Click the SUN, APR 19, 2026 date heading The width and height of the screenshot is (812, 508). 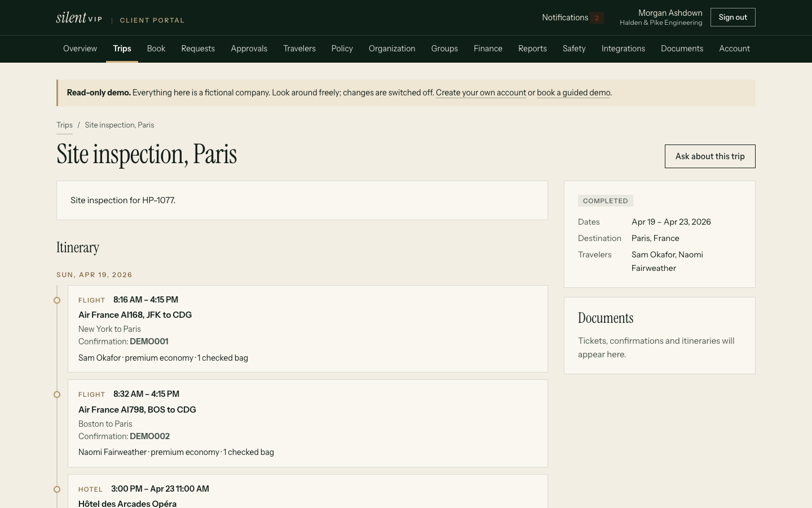coord(94,275)
